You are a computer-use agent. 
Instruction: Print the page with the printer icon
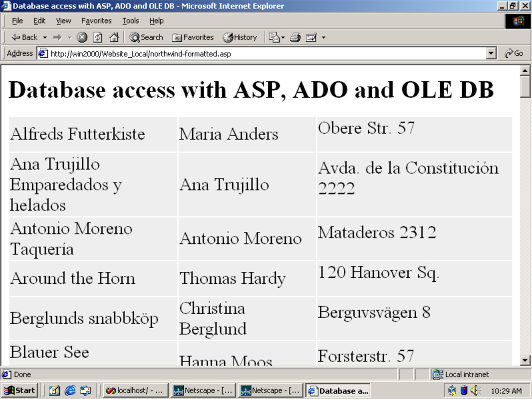[295, 37]
